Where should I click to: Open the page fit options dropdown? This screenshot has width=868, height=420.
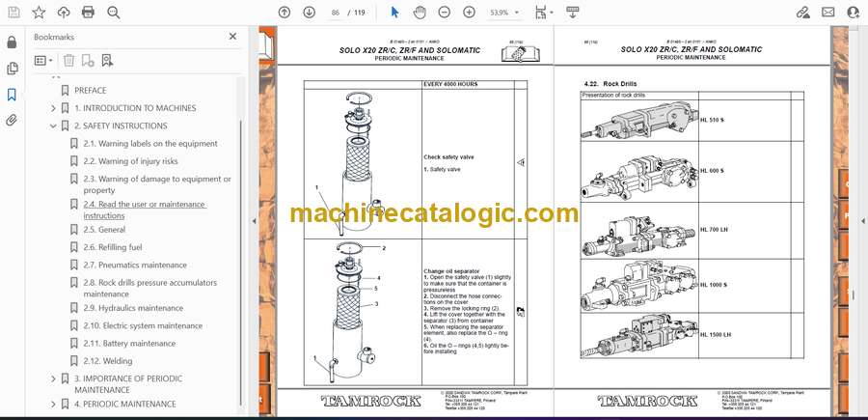(x=544, y=13)
